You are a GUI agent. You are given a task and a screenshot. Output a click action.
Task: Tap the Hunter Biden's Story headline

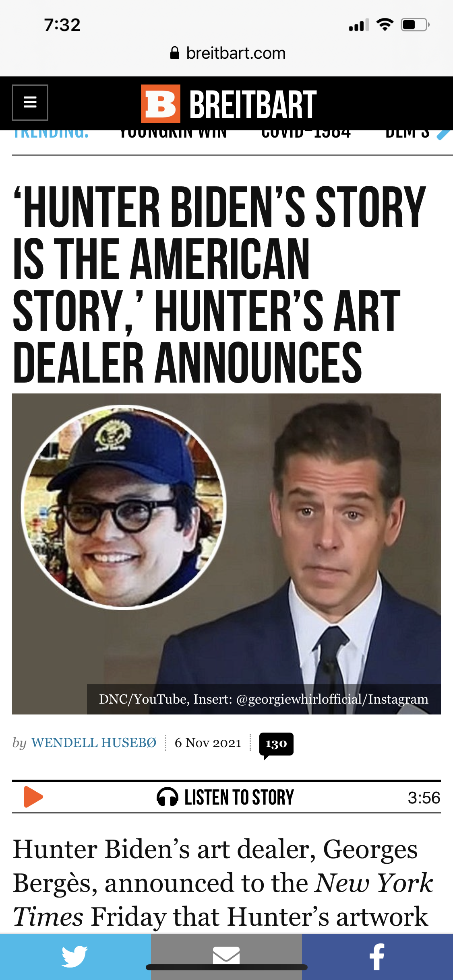click(219, 284)
